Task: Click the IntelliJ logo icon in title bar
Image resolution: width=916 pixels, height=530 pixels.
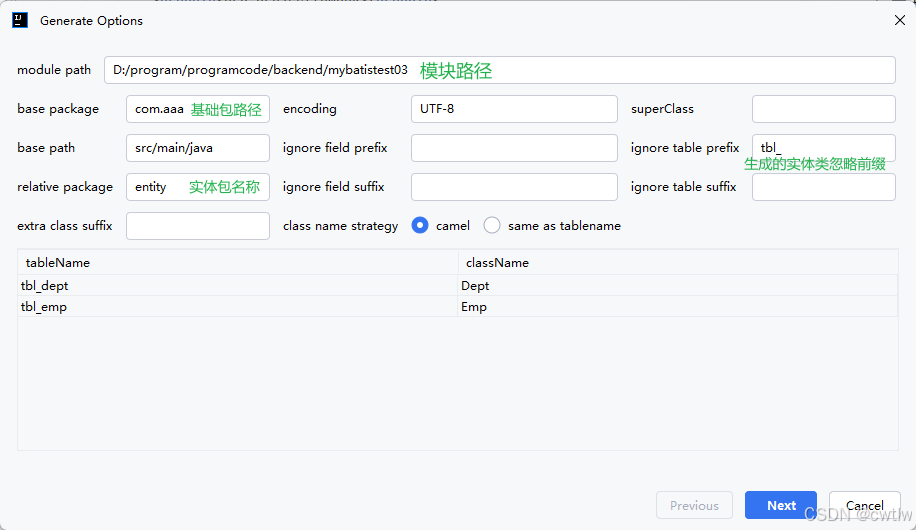Action: click(20, 20)
